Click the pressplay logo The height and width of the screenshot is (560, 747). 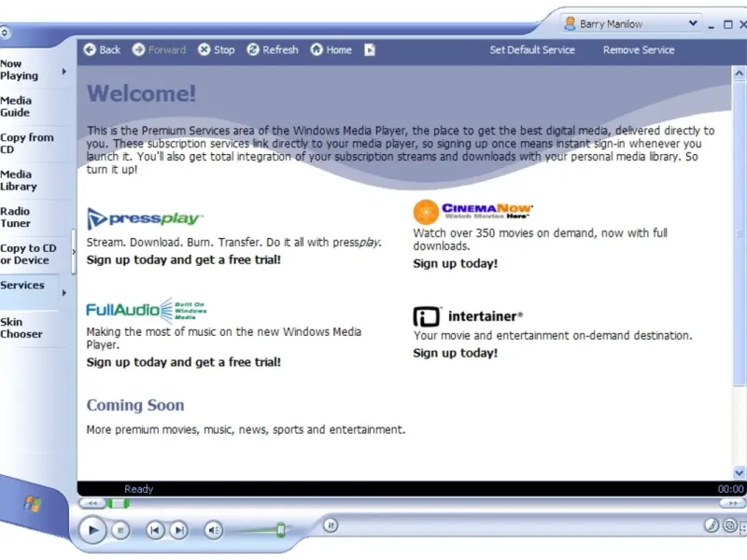pyautogui.click(x=145, y=218)
